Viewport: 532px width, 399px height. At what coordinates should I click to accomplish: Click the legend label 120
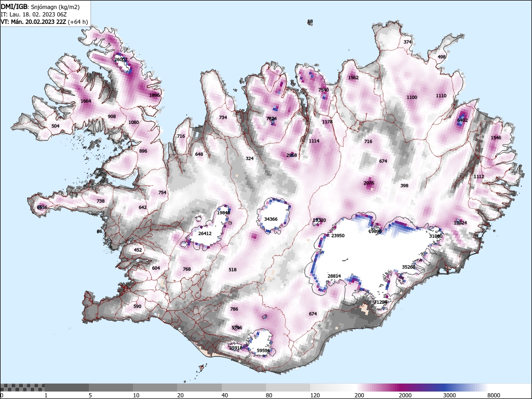(315, 395)
